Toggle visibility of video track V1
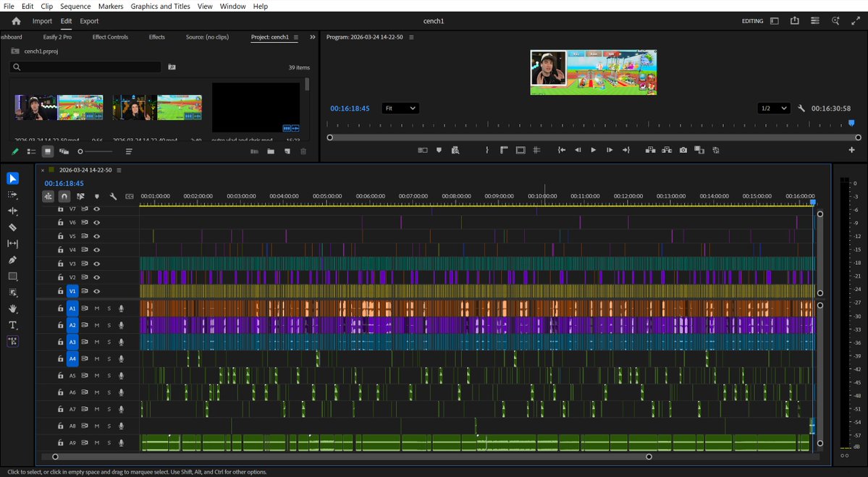 pos(96,291)
